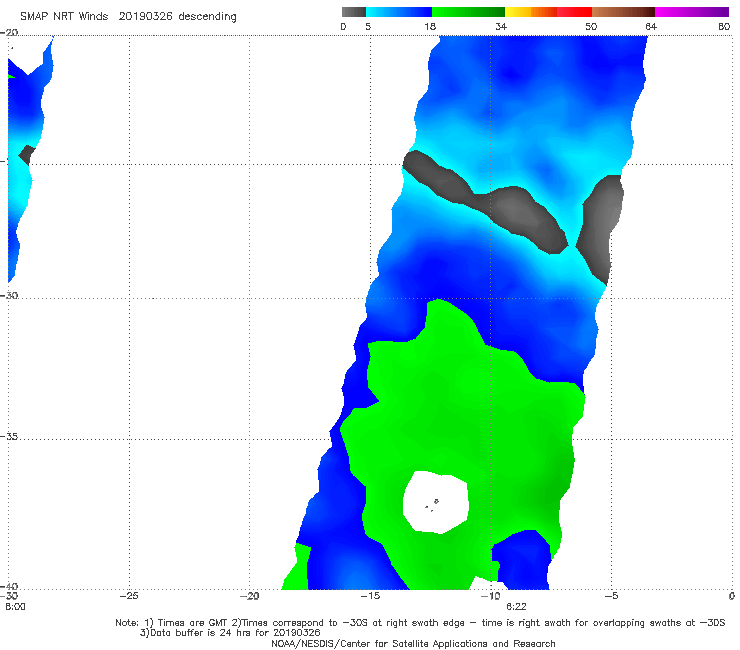This screenshot has height=650, width=740.
Task: Click the "-35" latitude axis label
Action: click(x=9, y=436)
